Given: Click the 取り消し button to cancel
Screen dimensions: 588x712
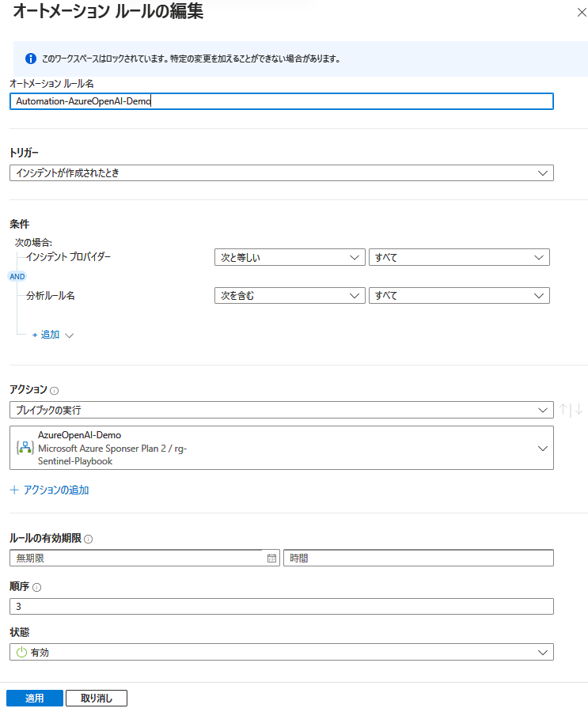Looking at the screenshot, I should [x=96, y=698].
